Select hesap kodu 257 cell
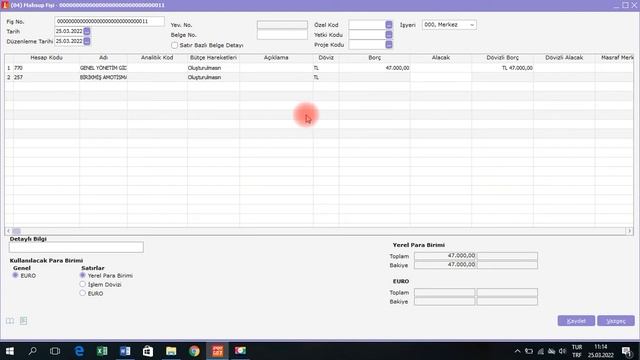Image resolution: width=640 pixels, height=360 pixels. (46, 77)
